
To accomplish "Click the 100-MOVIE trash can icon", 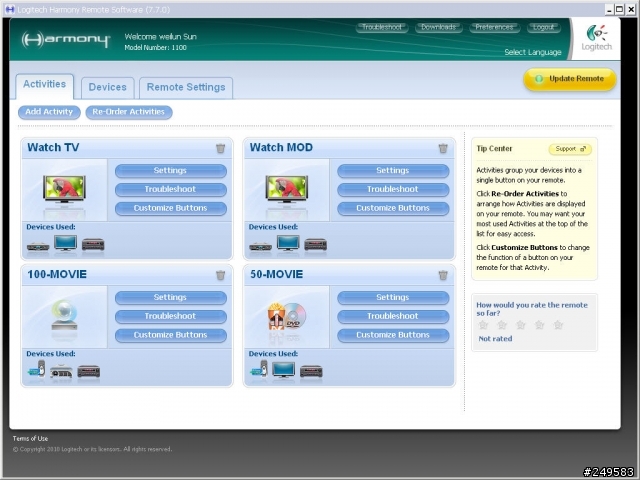I will [x=220, y=275].
